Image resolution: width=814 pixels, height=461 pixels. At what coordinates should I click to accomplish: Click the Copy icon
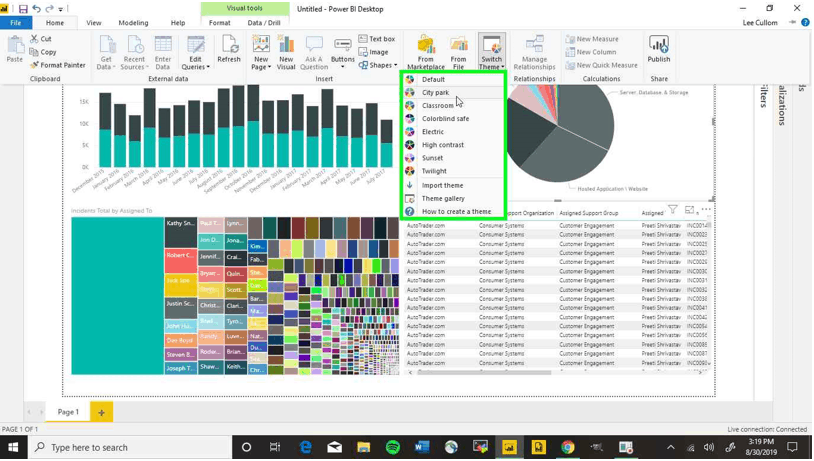click(x=34, y=52)
